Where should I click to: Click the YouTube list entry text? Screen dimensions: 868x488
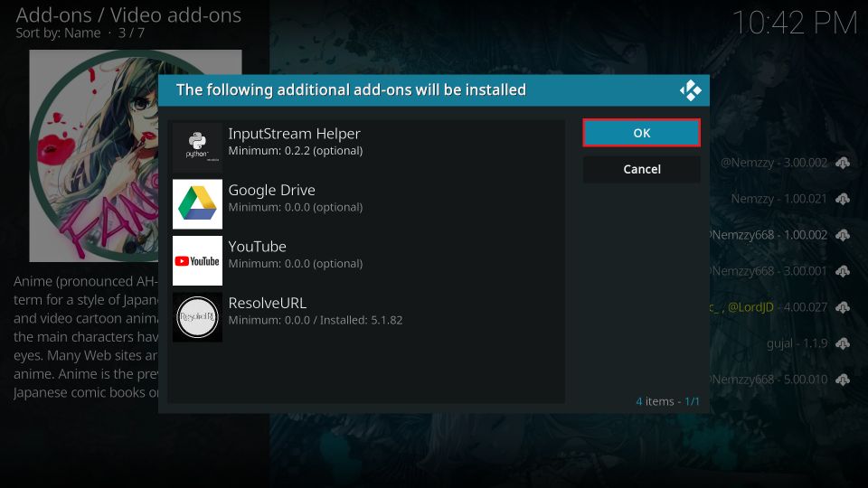[258, 247]
